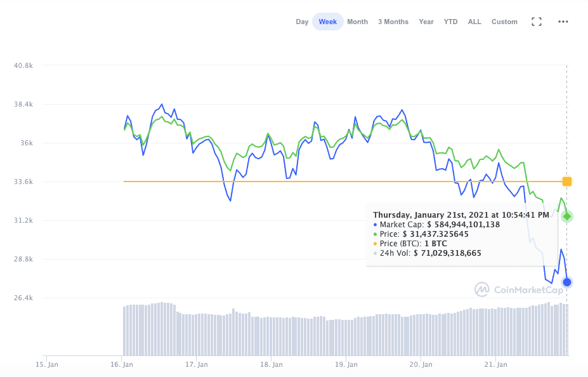Click the tooltip date header text
The height and width of the screenshot is (377, 588).
[461, 215]
